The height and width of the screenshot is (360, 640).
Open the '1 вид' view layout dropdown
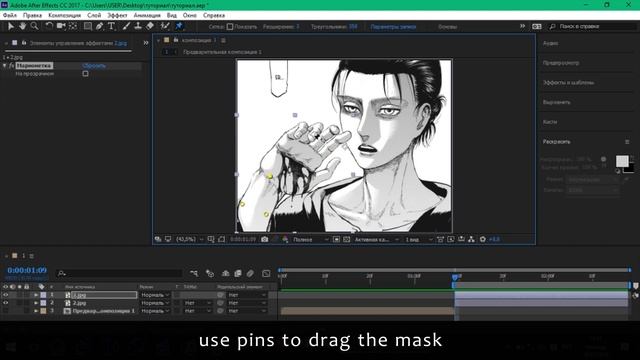pos(419,239)
